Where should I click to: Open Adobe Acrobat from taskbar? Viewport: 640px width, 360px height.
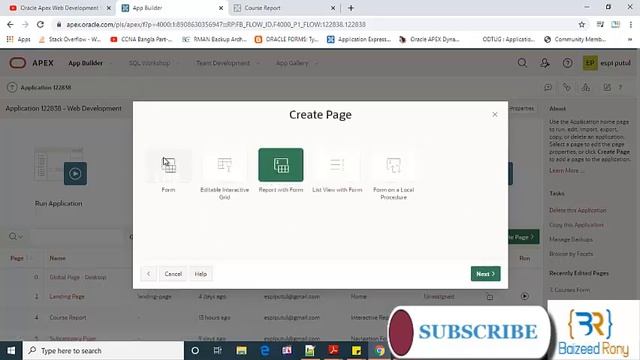pos(333,351)
